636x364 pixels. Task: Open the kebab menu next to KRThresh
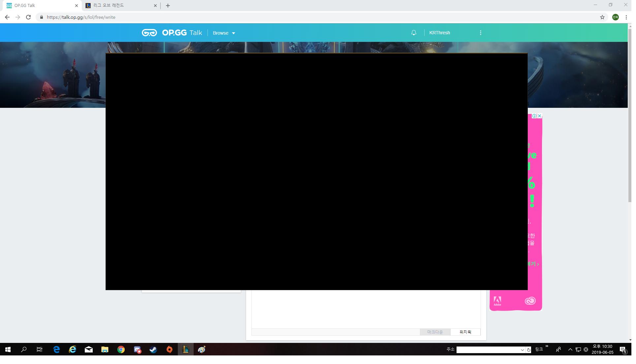[x=480, y=33]
